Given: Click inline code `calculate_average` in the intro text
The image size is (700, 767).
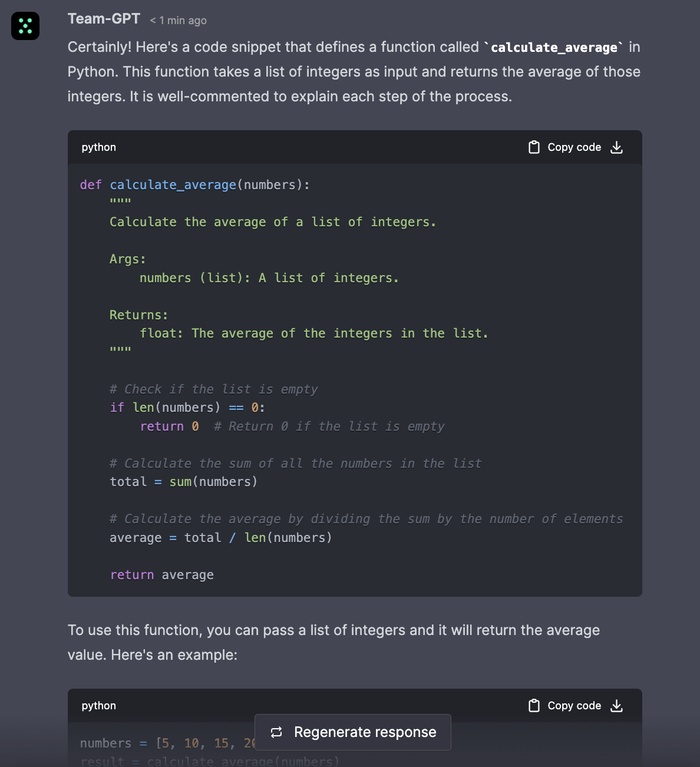Looking at the screenshot, I should coord(553,47).
